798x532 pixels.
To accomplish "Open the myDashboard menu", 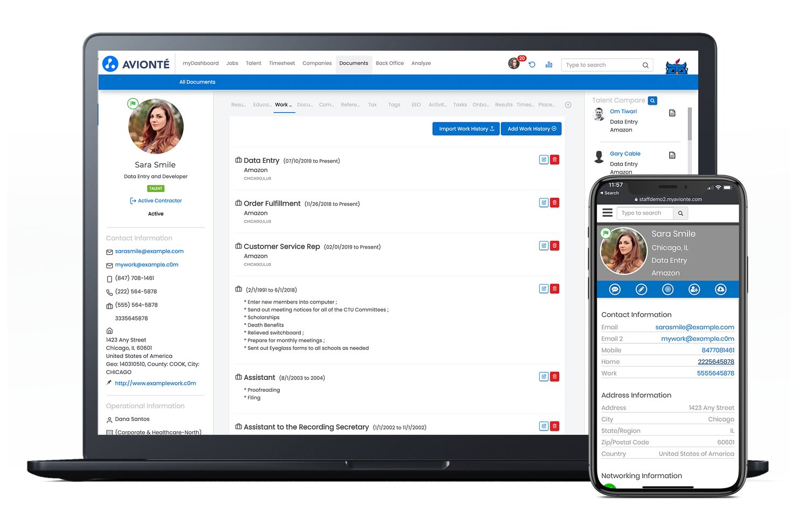I will pos(201,64).
